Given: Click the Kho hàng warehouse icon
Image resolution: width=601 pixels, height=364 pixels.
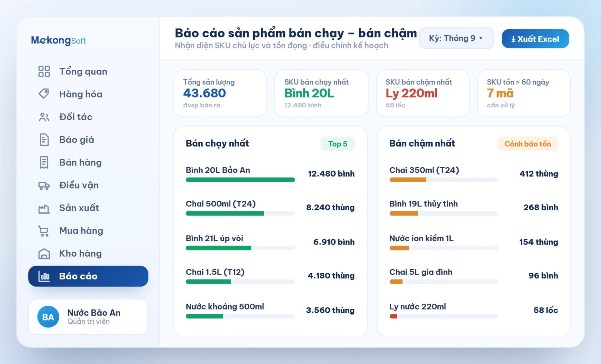Looking at the screenshot, I should pos(44,254).
